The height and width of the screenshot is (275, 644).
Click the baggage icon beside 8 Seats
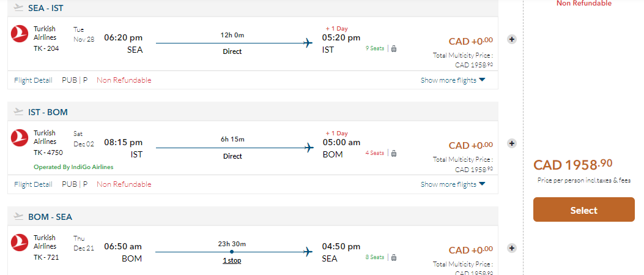[393, 257]
